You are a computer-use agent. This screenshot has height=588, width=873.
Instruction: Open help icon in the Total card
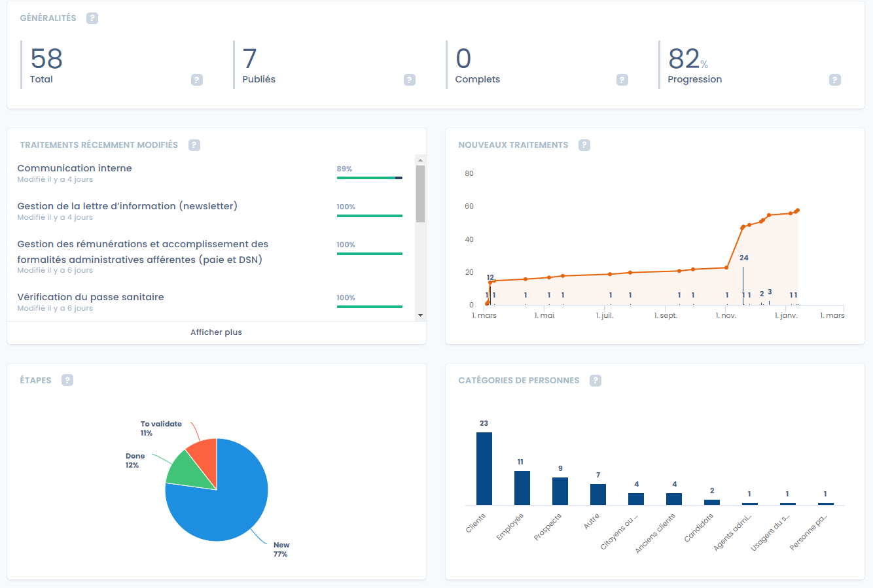coord(197,80)
